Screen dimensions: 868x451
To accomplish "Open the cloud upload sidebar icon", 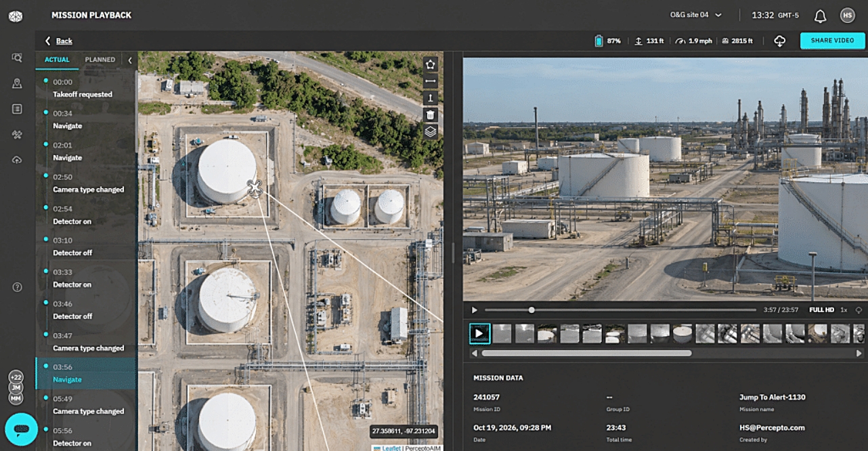I will click(17, 160).
